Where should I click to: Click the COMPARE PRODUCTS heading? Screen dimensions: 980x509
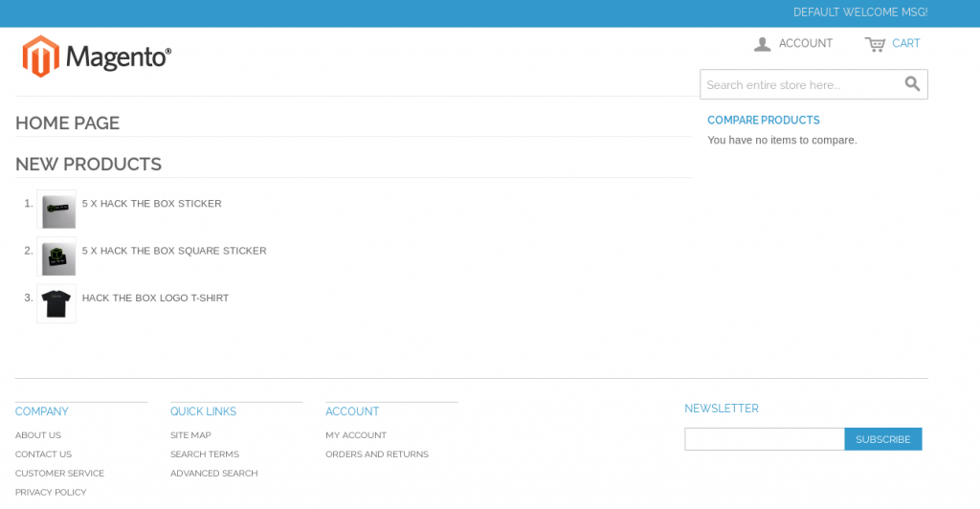[x=763, y=120]
